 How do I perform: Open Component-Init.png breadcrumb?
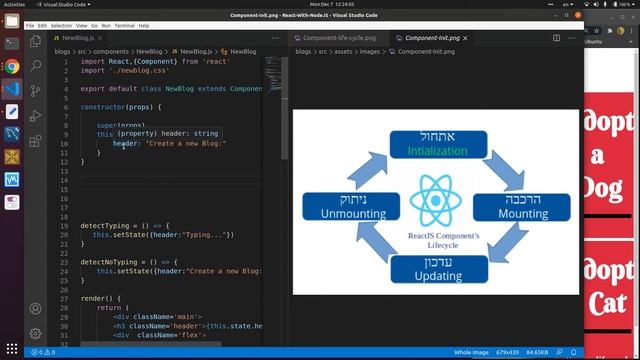coord(422,52)
